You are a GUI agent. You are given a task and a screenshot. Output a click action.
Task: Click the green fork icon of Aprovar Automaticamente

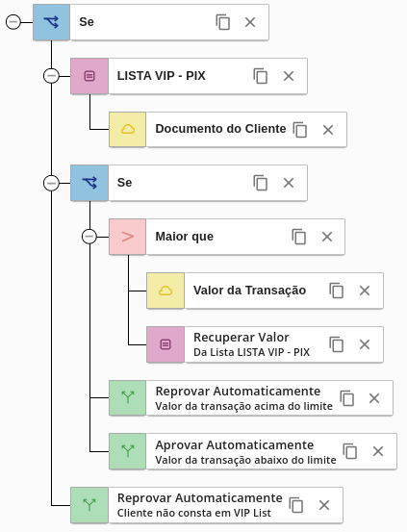coord(128,451)
